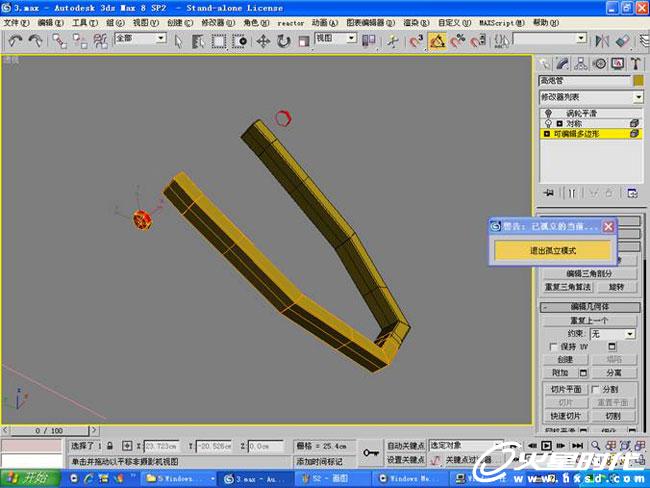Click the 重复上一个 button
The height and width of the screenshot is (488, 650).
589,320
